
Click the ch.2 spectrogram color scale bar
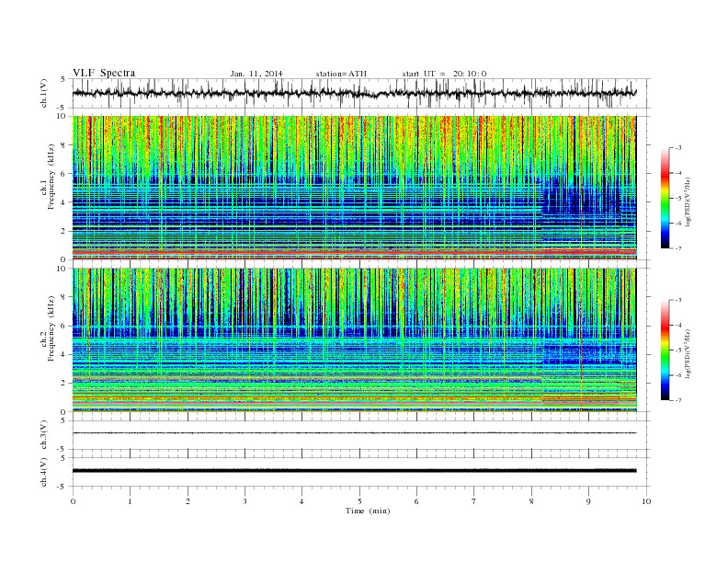[x=665, y=350]
